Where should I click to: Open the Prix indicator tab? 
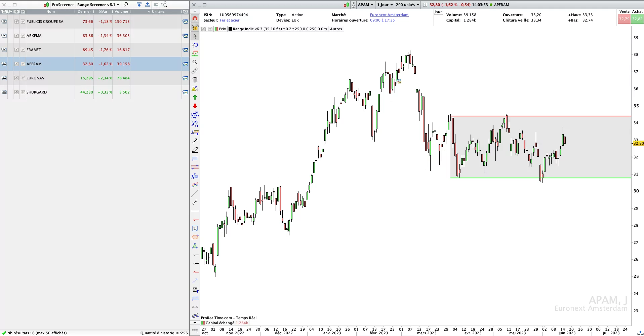(x=220, y=29)
